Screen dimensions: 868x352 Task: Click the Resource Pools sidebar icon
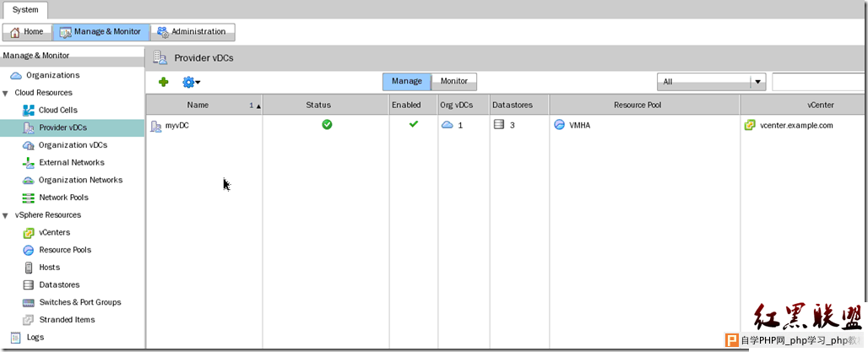pos(28,250)
